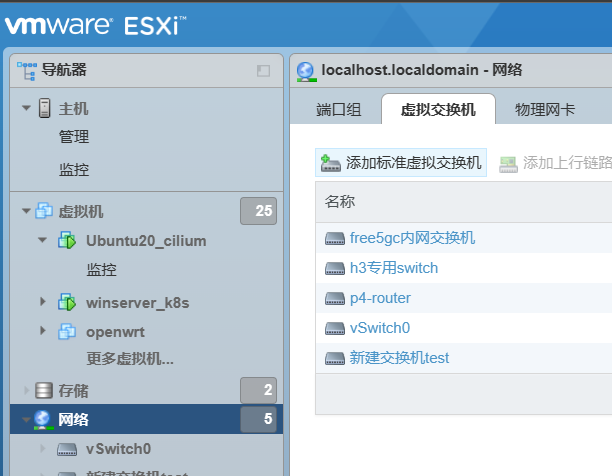Sort by the 名称 column header
Image resolution: width=612 pixels, height=476 pixels.
340,202
